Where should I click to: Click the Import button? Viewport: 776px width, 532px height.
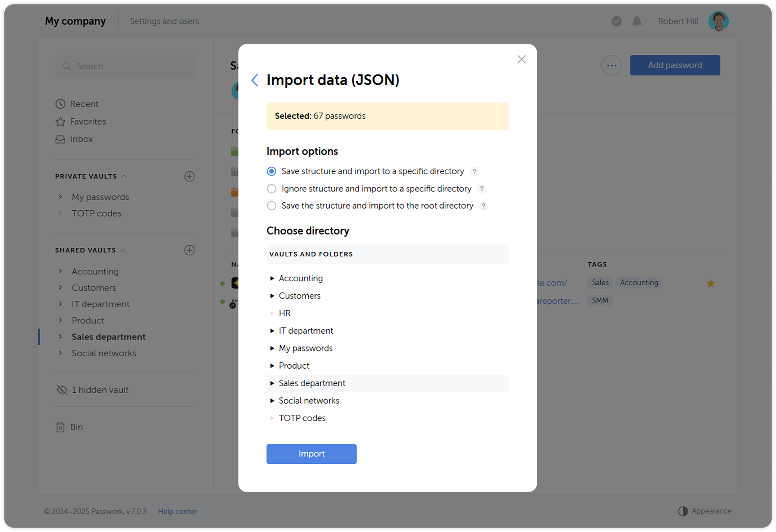[x=311, y=454]
